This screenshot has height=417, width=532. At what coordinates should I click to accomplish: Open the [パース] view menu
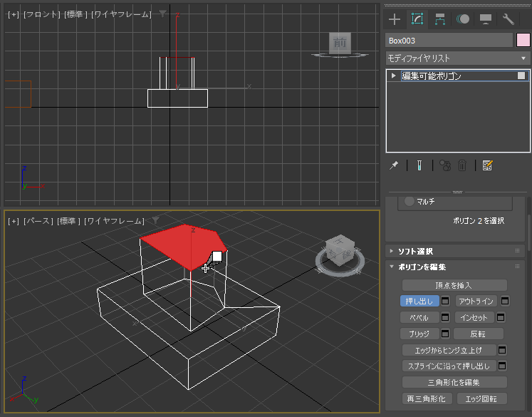38,222
